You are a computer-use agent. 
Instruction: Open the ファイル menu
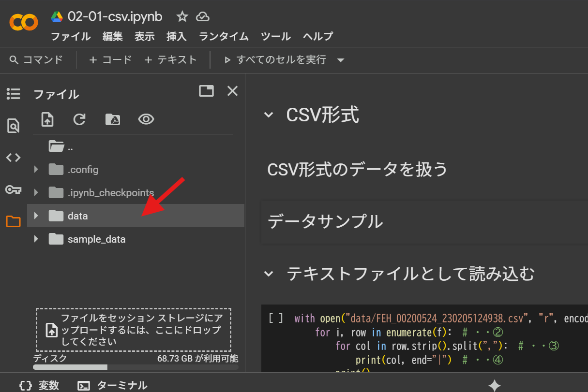[71, 36]
